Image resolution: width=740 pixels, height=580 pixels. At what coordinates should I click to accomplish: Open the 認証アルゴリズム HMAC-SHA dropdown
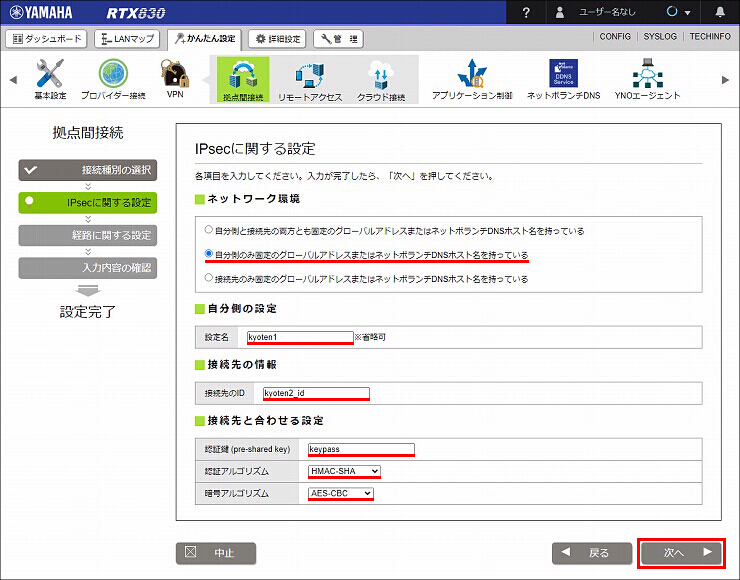click(x=344, y=471)
